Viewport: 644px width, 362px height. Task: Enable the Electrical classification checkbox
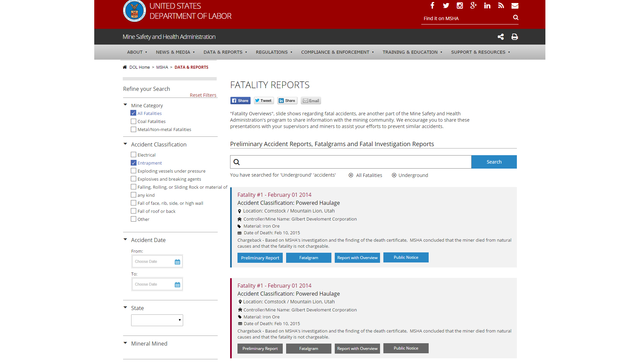point(133,155)
